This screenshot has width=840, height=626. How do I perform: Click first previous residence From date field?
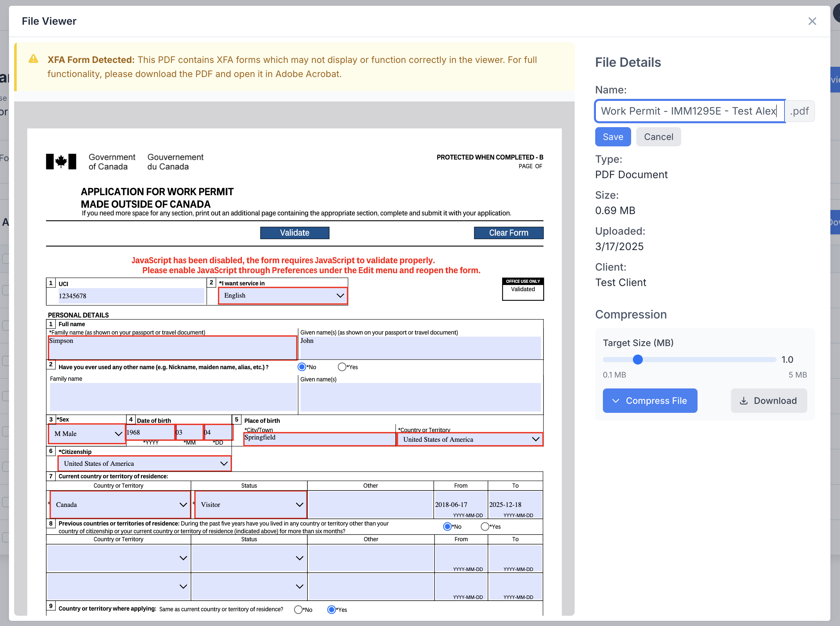[x=460, y=558]
